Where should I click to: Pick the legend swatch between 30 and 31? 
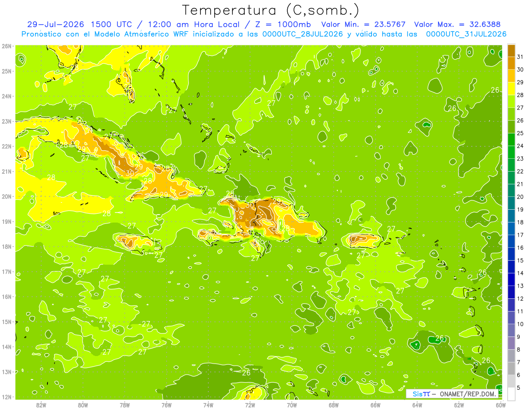coord(511,63)
